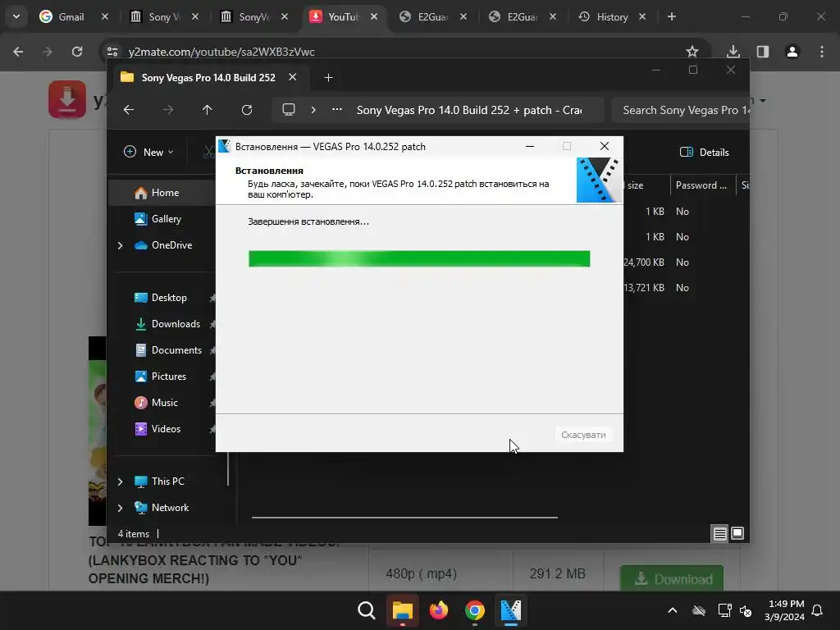The image size is (840, 630).
Task: Go up one folder in File Explorer
Action: [208, 110]
